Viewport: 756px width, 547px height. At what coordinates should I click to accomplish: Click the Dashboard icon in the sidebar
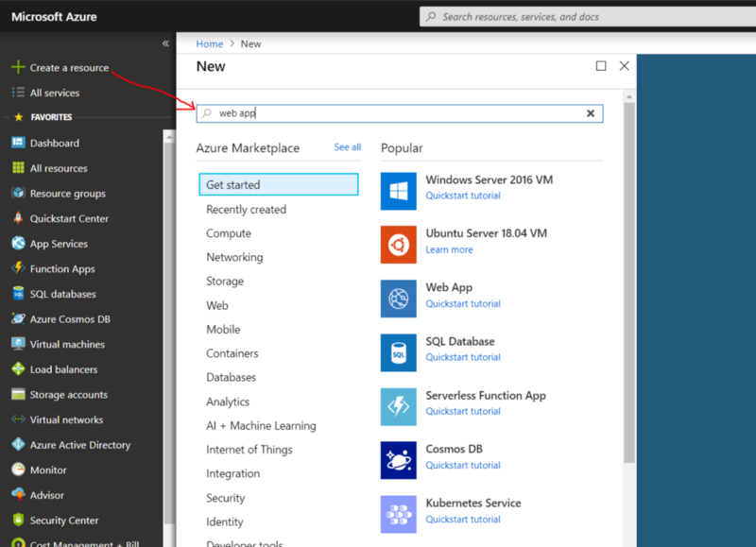pos(18,142)
